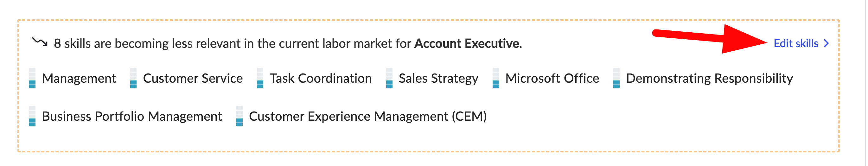
Task: Click the Business Portfolio Management level icon
Action: click(x=32, y=116)
